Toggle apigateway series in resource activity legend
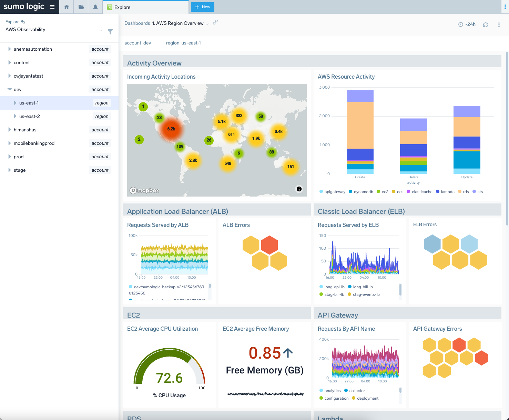Viewport: 509px width, 420px height. [x=332, y=192]
